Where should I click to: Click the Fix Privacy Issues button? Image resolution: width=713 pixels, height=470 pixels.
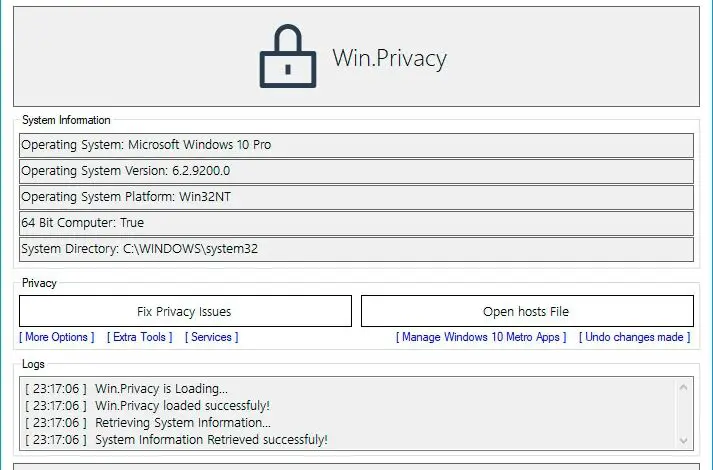pos(185,311)
